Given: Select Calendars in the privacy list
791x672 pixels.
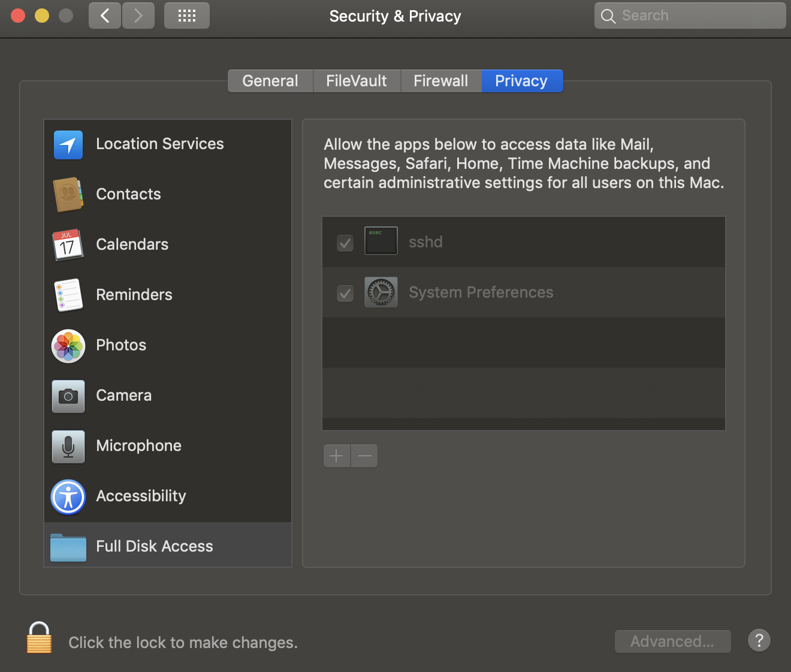Looking at the screenshot, I should (168, 245).
